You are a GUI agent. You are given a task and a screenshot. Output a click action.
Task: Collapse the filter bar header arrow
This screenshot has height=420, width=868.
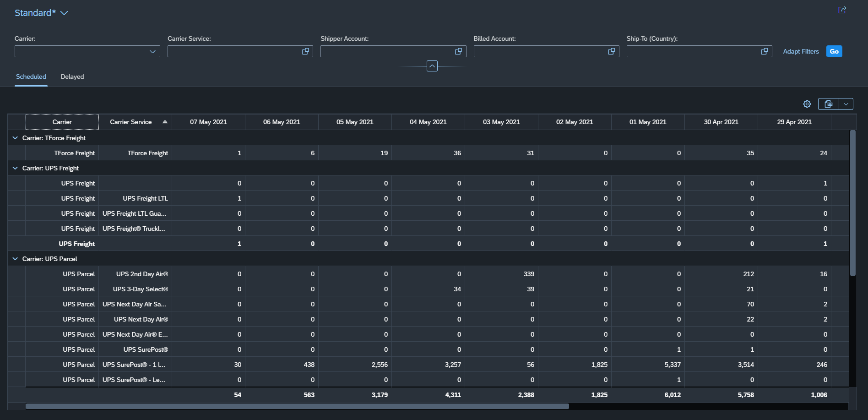click(x=432, y=66)
